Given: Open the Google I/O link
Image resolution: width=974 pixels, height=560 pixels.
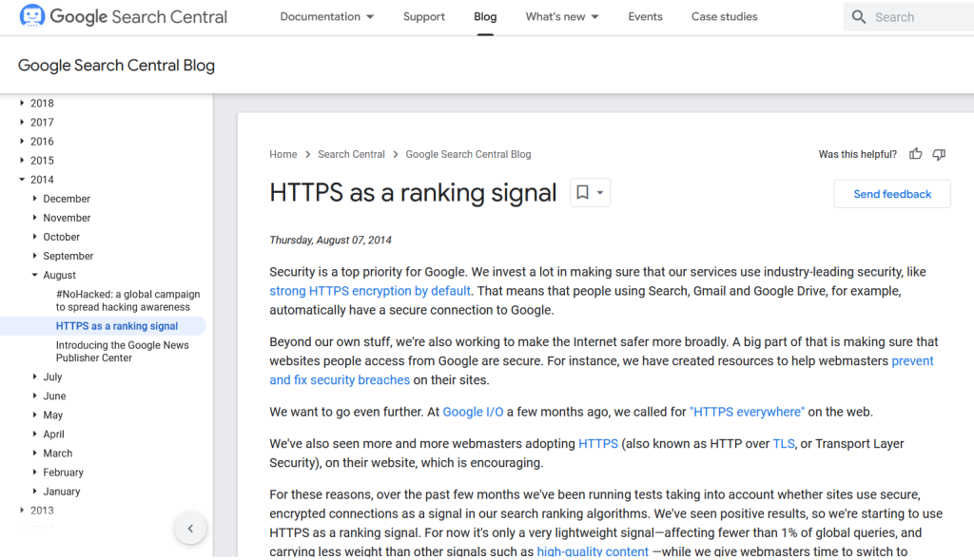Looking at the screenshot, I should [473, 412].
